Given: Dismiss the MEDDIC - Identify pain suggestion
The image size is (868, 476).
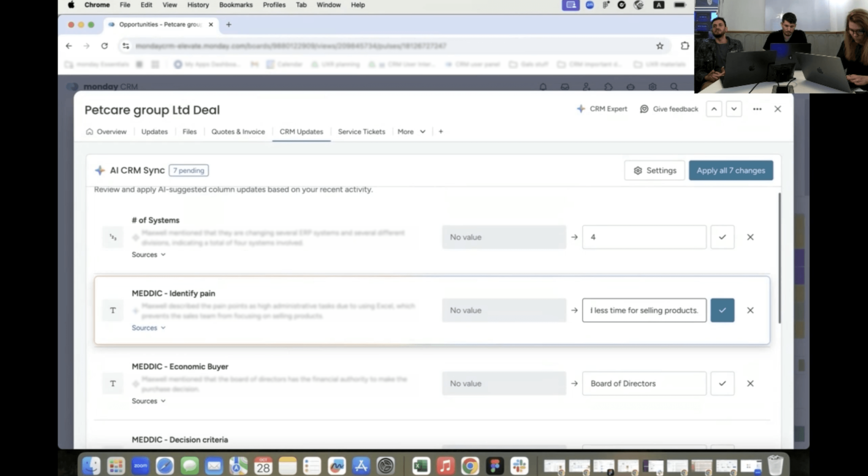Looking at the screenshot, I should (x=750, y=310).
